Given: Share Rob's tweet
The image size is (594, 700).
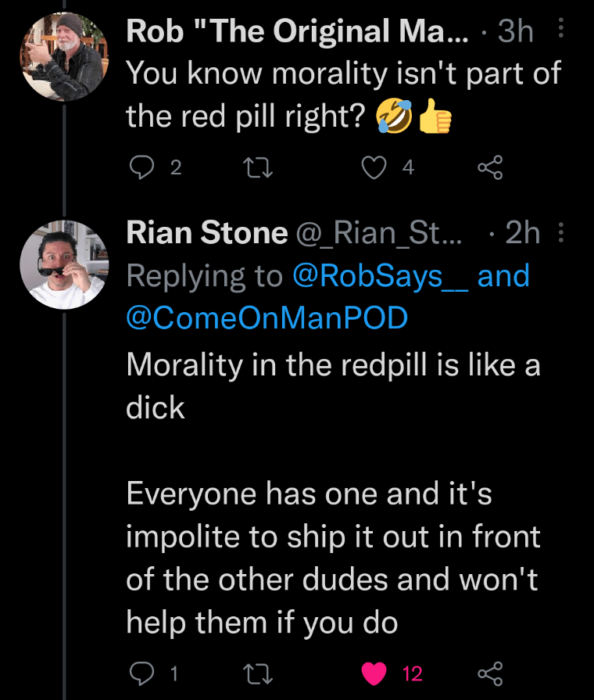Looking at the screenshot, I should 488,166.
